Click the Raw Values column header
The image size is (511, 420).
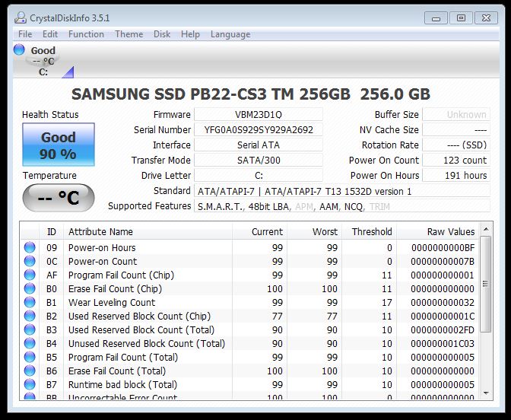click(x=438, y=232)
